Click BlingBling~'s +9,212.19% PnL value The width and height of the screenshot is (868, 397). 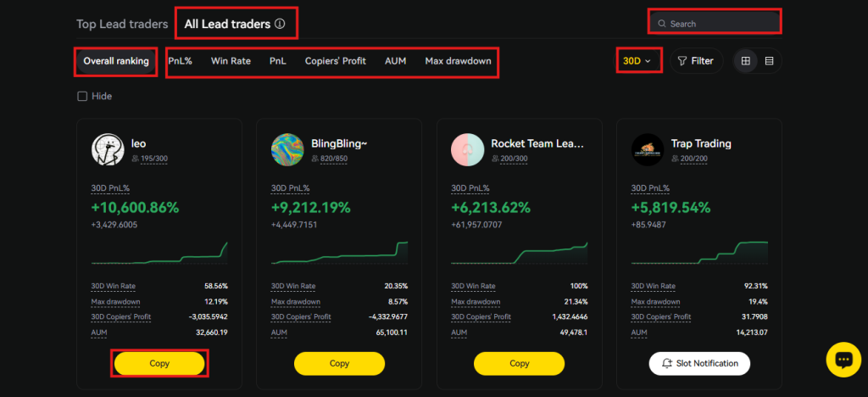pos(310,208)
